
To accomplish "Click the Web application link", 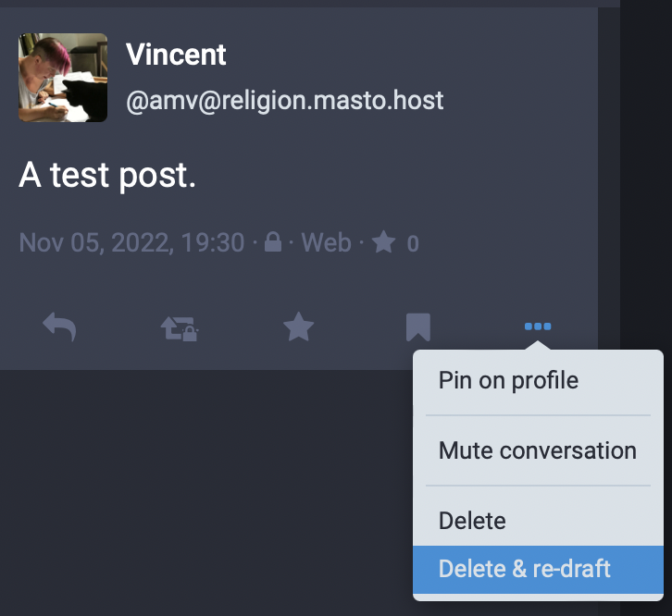I will click(326, 243).
